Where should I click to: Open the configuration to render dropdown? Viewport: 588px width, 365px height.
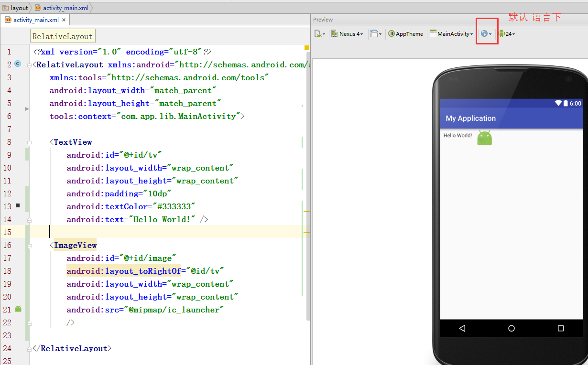coord(320,34)
